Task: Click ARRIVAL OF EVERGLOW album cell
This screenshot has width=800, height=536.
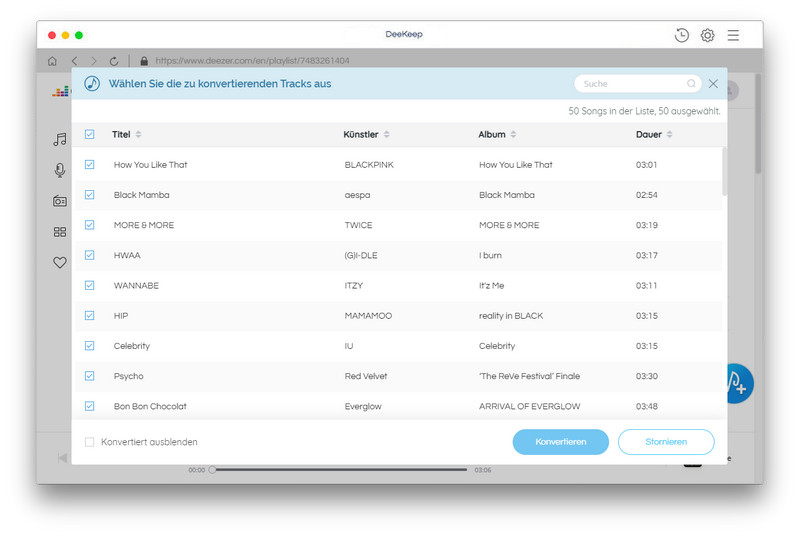Action: click(529, 406)
